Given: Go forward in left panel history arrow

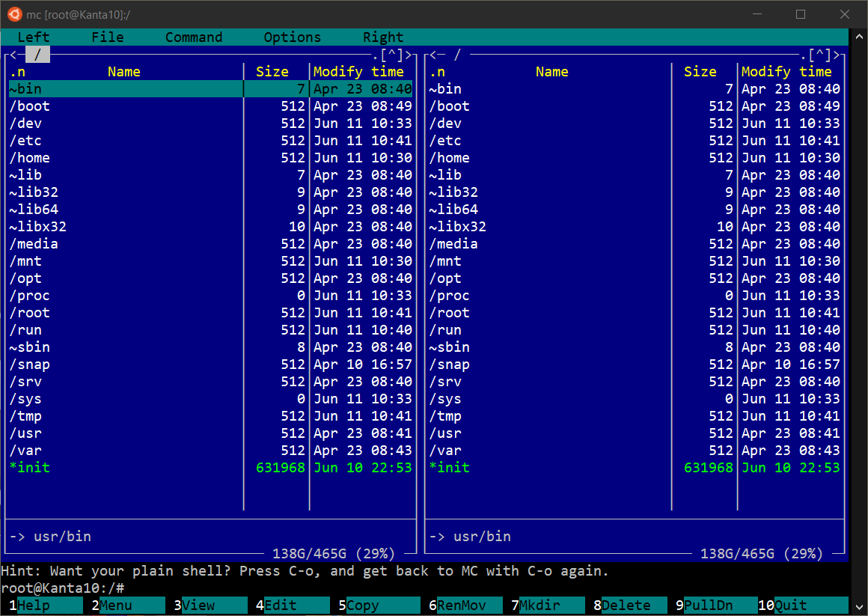Looking at the screenshot, I should (409, 55).
